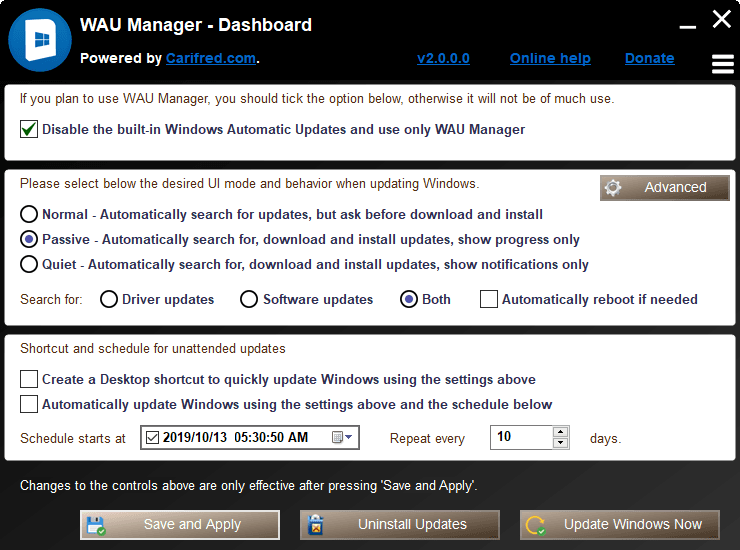Select the Normal UI mode
The height and width of the screenshot is (550, 740).
click(x=29, y=214)
